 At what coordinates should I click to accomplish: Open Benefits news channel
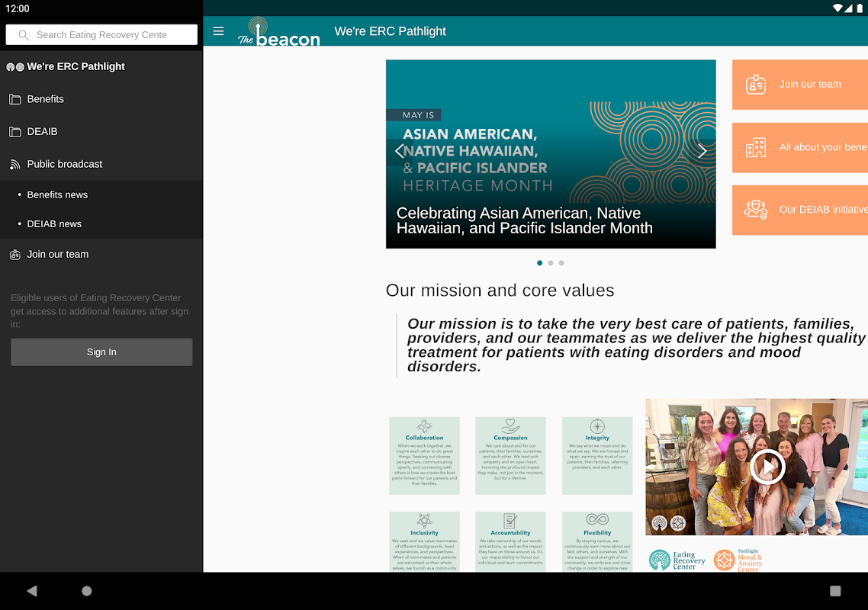tap(101, 195)
